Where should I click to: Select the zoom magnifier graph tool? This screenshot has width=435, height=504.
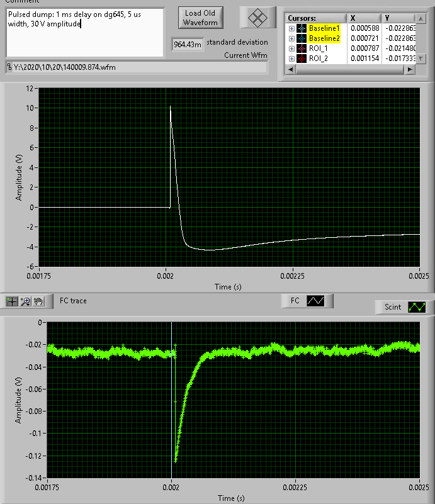(25, 301)
